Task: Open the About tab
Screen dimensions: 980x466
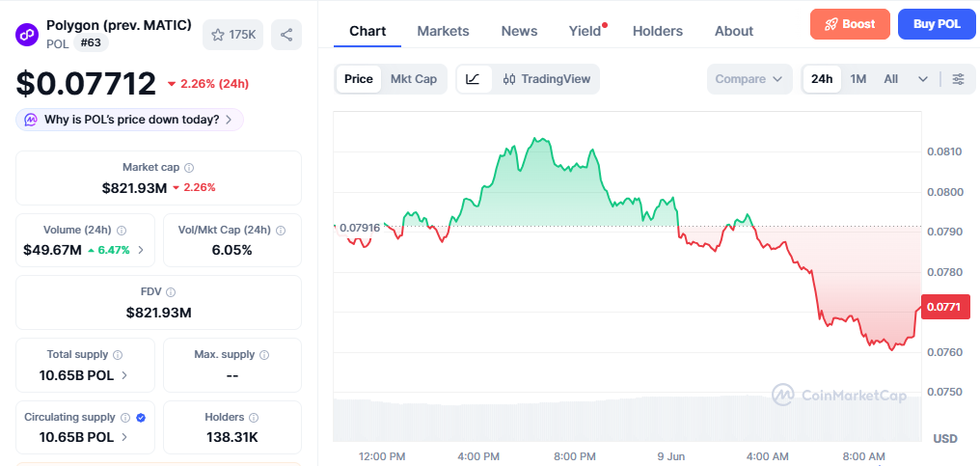Action: [734, 31]
